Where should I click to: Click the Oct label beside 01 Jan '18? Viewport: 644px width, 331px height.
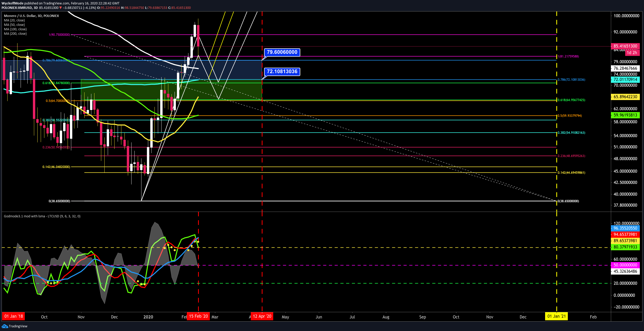coord(44,317)
